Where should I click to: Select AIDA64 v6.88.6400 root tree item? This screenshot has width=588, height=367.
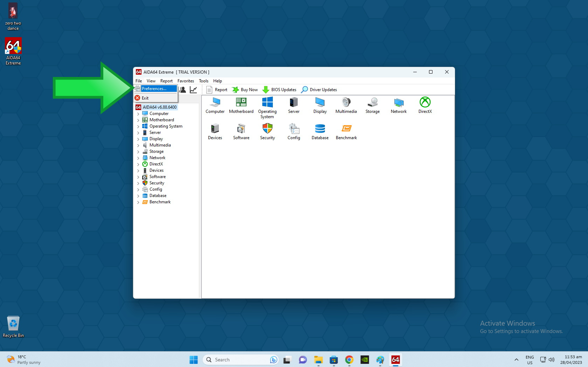157,107
